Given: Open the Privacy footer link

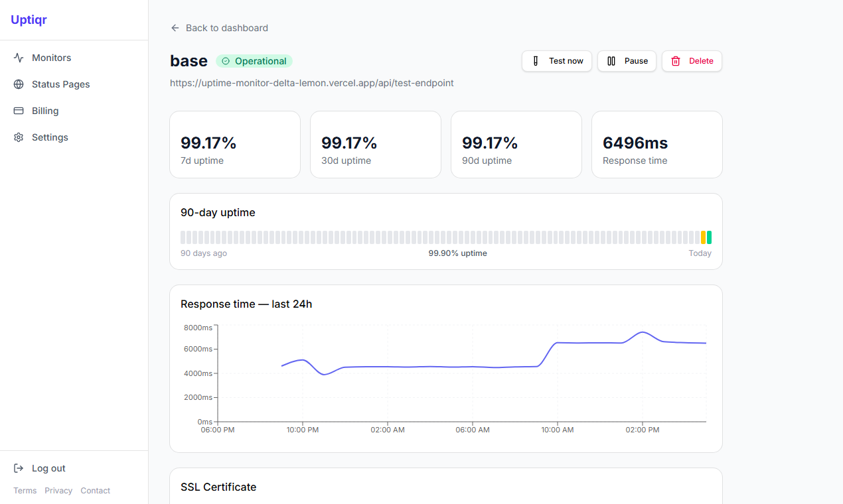Looking at the screenshot, I should pyautogui.click(x=58, y=491).
